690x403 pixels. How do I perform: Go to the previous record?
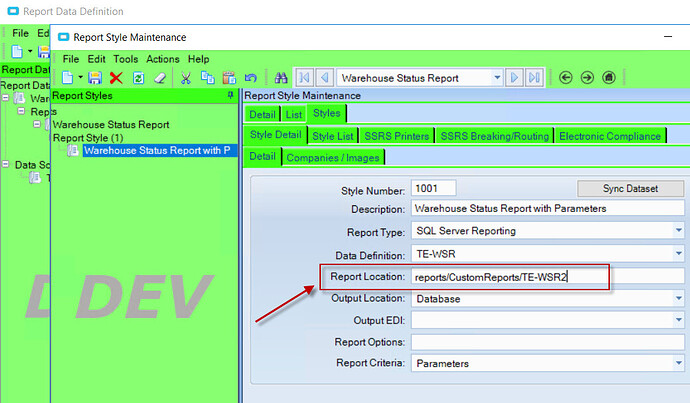pos(324,78)
